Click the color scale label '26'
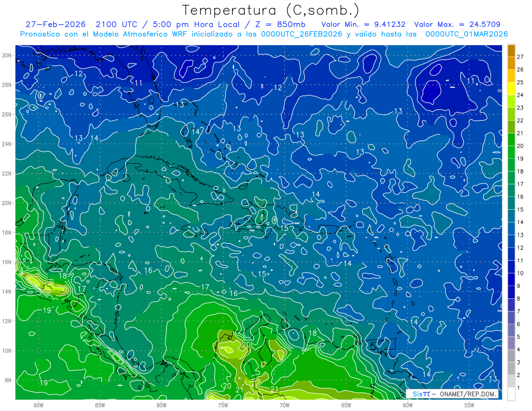This screenshot has height=411, width=532. [521, 70]
